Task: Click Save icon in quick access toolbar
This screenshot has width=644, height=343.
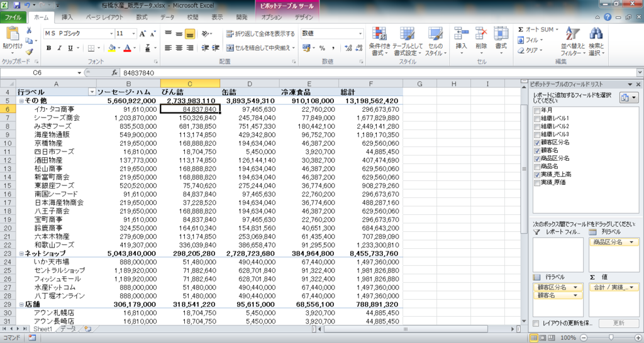Action: [17, 5]
